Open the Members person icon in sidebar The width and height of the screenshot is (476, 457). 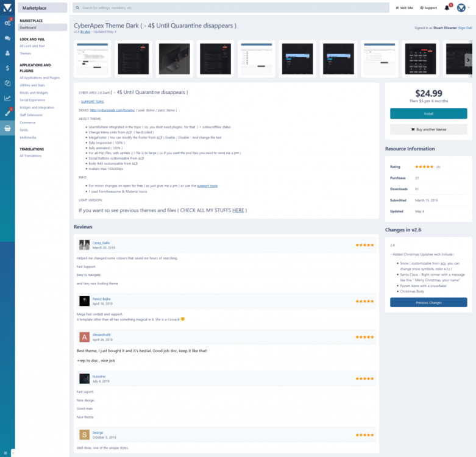[7, 53]
